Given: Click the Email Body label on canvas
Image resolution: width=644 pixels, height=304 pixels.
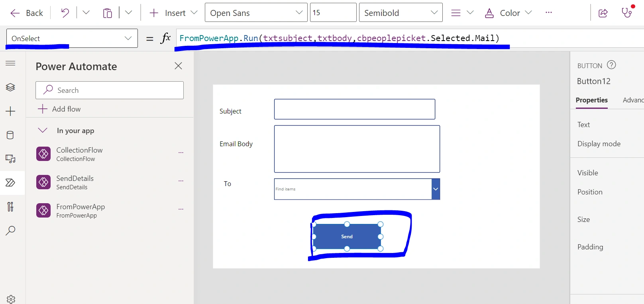Looking at the screenshot, I should click(x=236, y=144).
